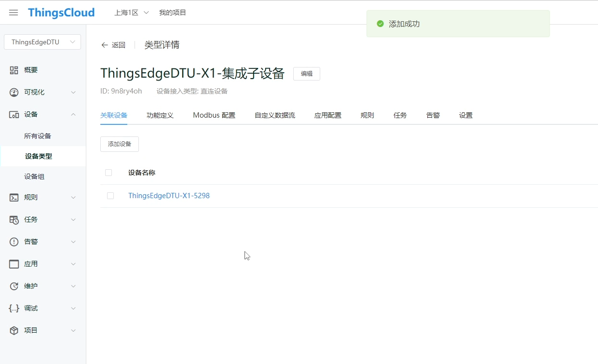Click the 设备名称 column header
Image resolution: width=598 pixels, height=364 pixels.
142,173
